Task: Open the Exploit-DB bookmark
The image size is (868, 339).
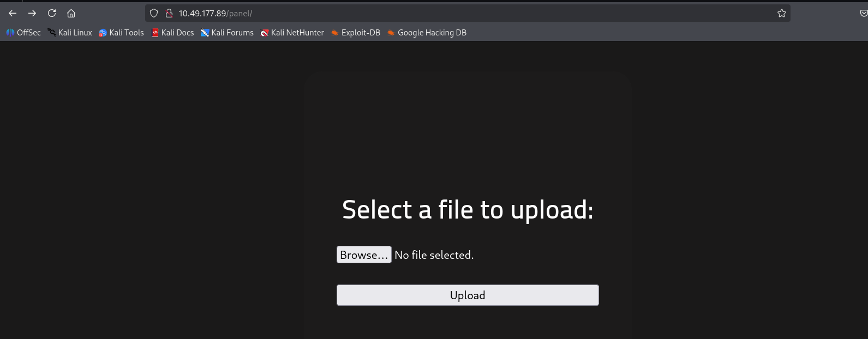Action: (356, 33)
